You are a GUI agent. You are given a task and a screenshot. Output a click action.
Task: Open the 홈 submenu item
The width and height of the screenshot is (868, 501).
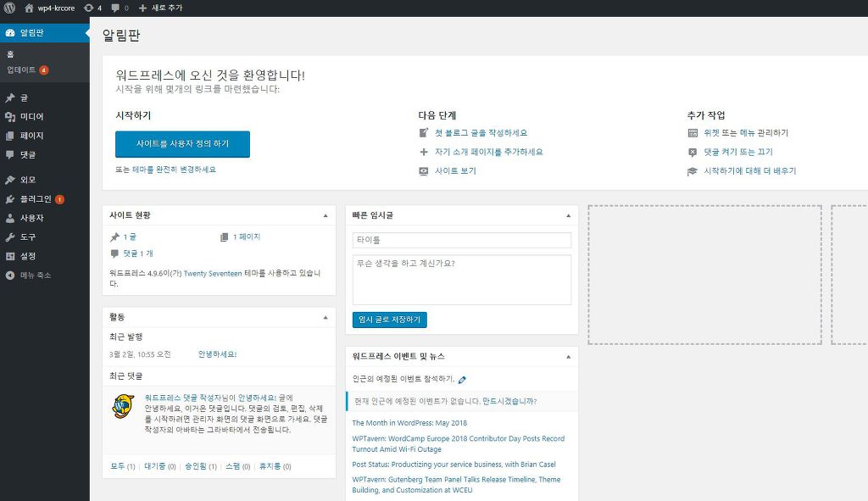pyautogui.click(x=10, y=54)
